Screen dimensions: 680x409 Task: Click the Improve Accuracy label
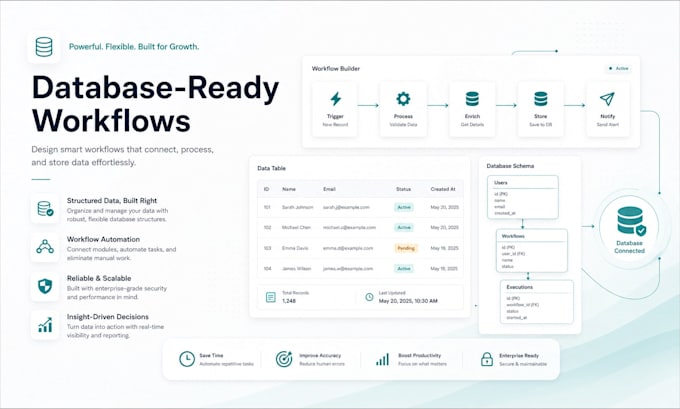pos(320,355)
